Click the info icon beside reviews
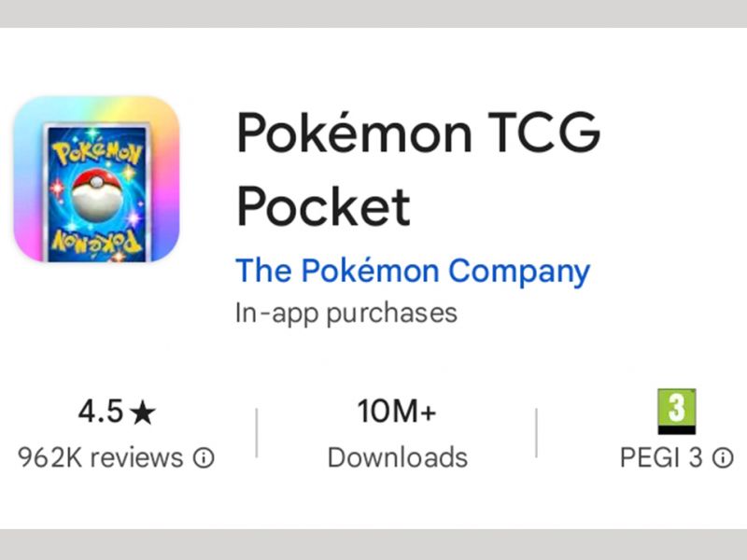Image resolution: width=747 pixels, height=560 pixels. point(204,458)
